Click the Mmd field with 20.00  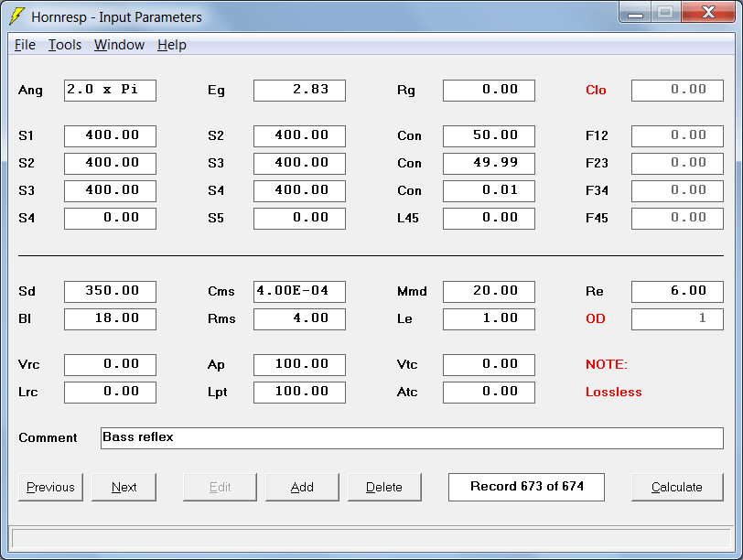489,291
